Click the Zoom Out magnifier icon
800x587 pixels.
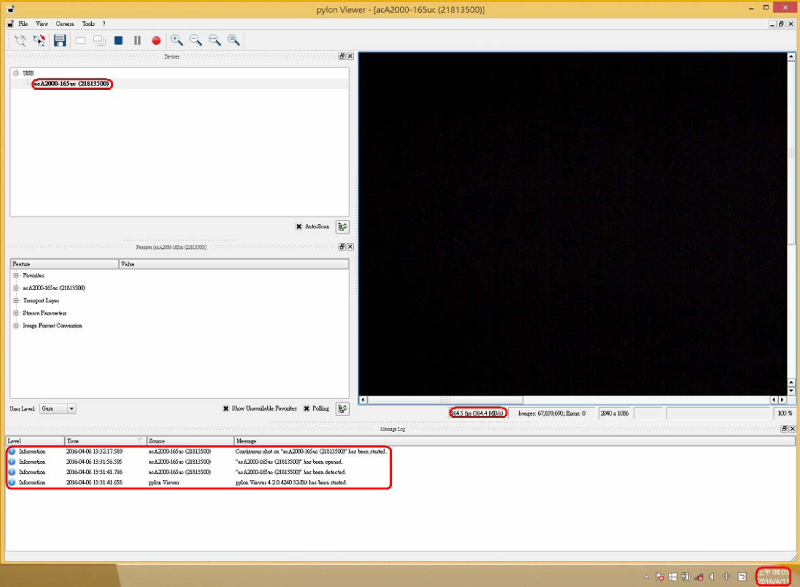coord(196,41)
